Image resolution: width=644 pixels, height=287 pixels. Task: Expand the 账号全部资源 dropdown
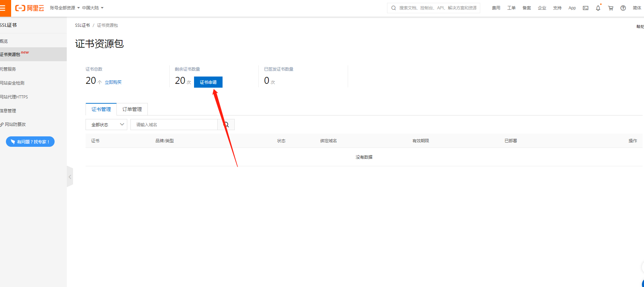click(x=65, y=8)
